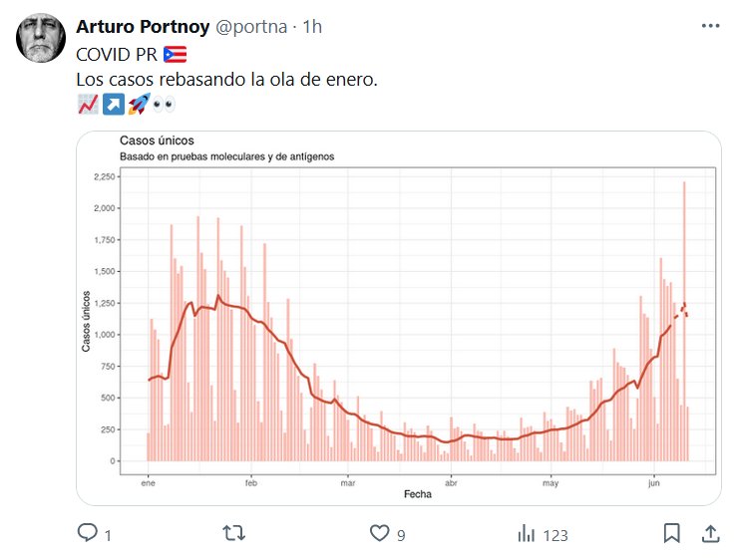The width and height of the screenshot is (736, 560).
Task: Open the view analytics bar-chart icon
Action: (x=526, y=534)
